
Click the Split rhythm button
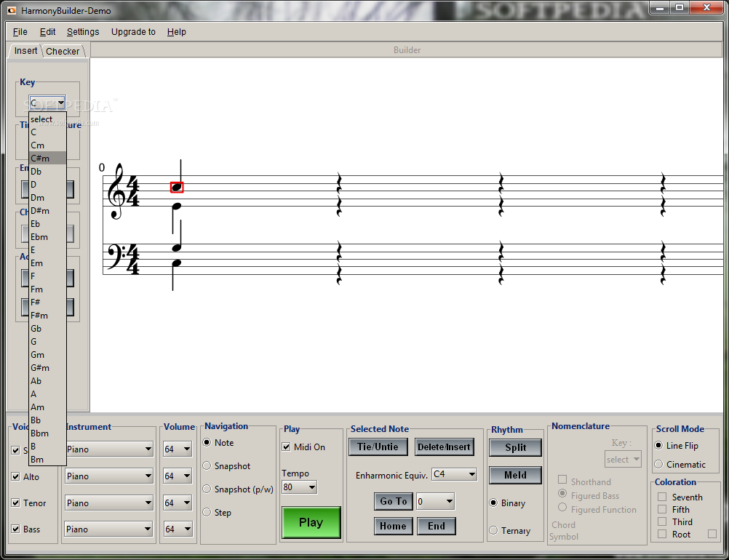516,447
